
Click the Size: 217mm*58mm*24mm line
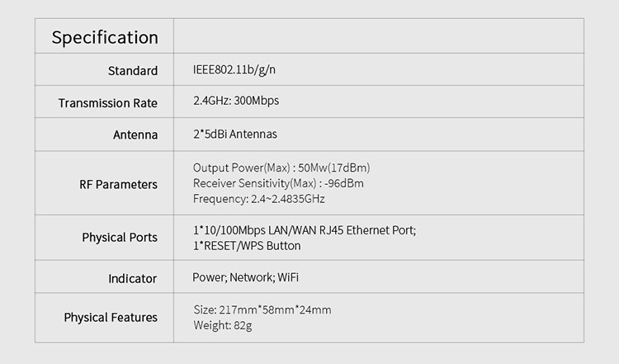pyautogui.click(x=262, y=310)
